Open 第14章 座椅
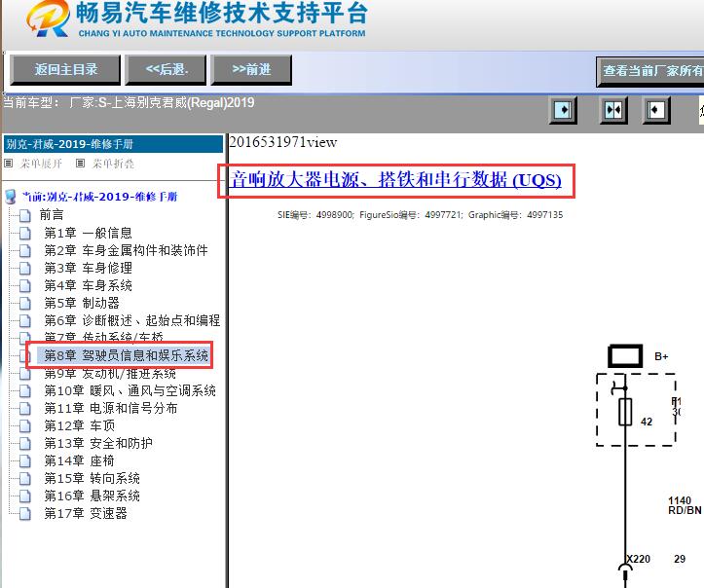 pos(80,461)
